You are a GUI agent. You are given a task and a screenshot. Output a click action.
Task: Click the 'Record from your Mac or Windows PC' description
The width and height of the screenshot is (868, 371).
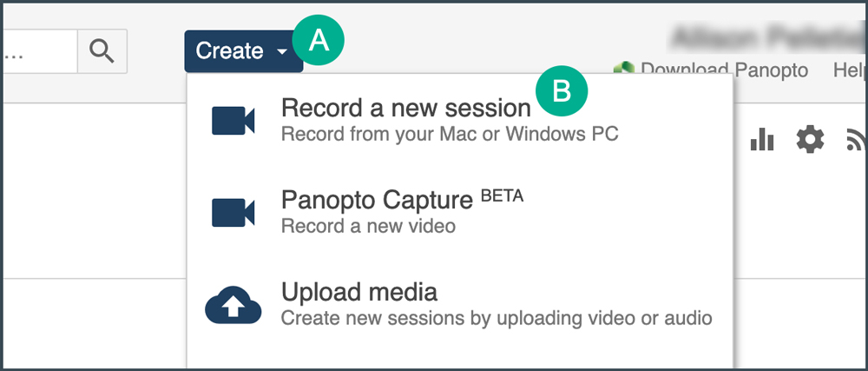pyautogui.click(x=450, y=135)
